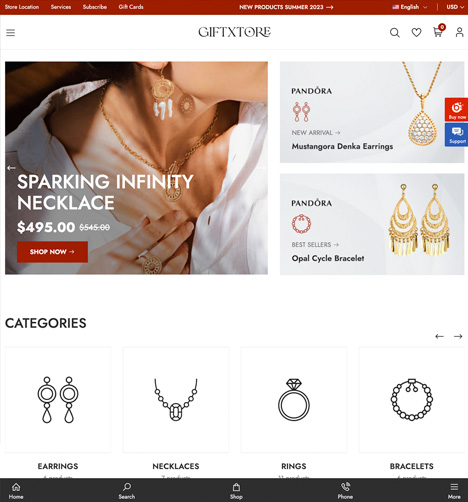The width and height of the screenshot is (468, 502).
Task: Tap the Home icon in bottom bar
Action: click(x=16, y=491)
